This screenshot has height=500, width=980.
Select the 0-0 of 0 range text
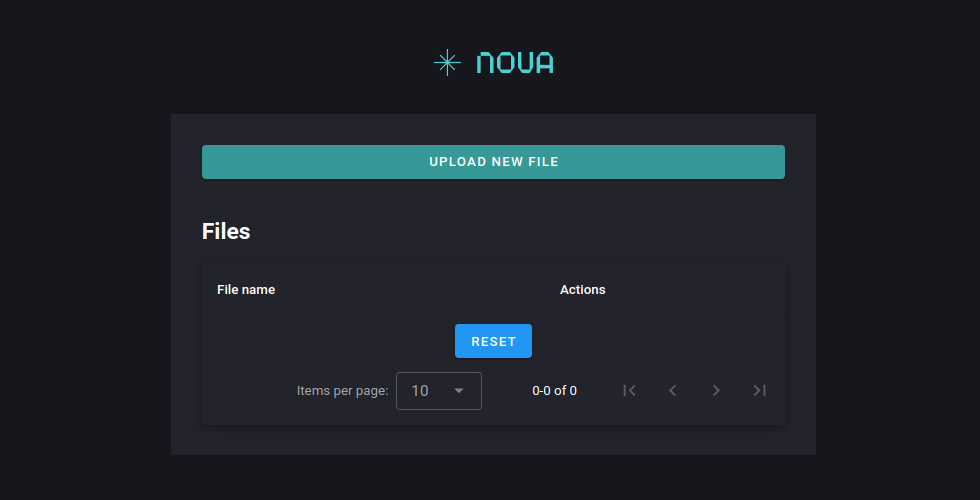(554, 391)
